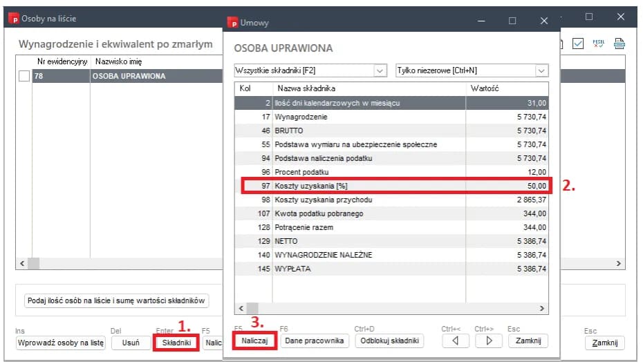
Task: Click the PESEL verification icon
Action: click(x=599, y=44)
